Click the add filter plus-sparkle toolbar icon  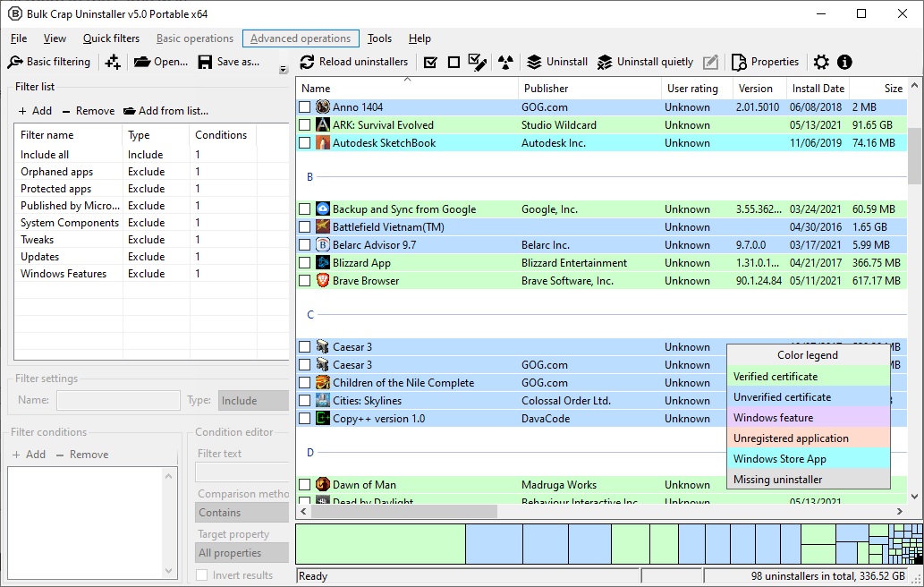coord(113,62)
